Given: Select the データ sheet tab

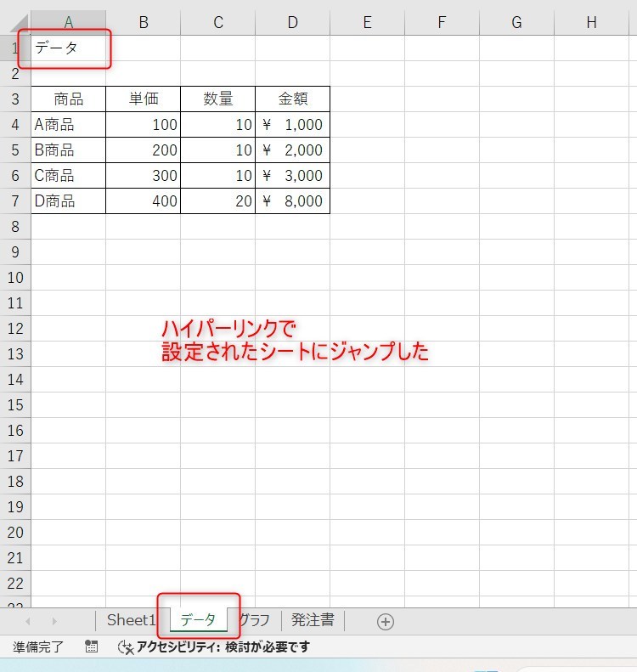Looking at the screenshot, I should [198, 619].
